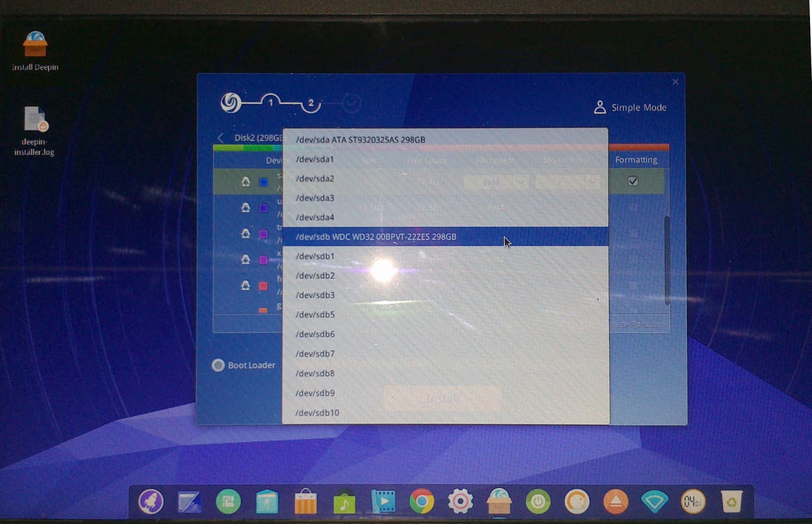Image resolution: width=812 pixels, height=524 pixels.
Task: Select /dev/sdb9 in the device list
Action: click(x=446, y=393)
